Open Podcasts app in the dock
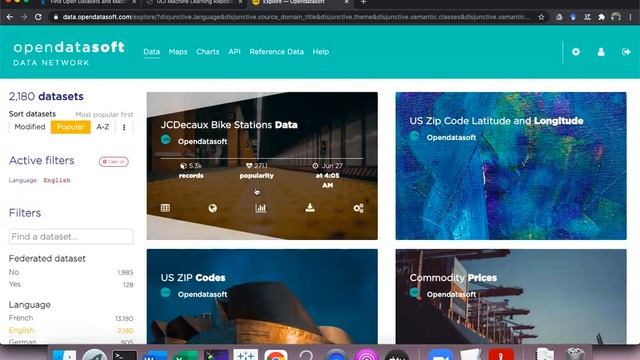This screenshot has height=360, width=640. coord(366,355)
